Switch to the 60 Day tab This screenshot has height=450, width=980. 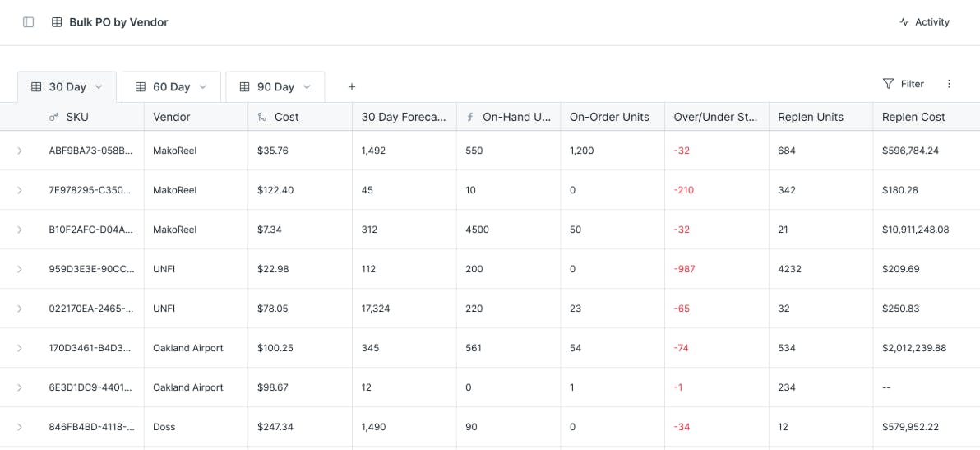pyautogui.click(x=171, y=86)
